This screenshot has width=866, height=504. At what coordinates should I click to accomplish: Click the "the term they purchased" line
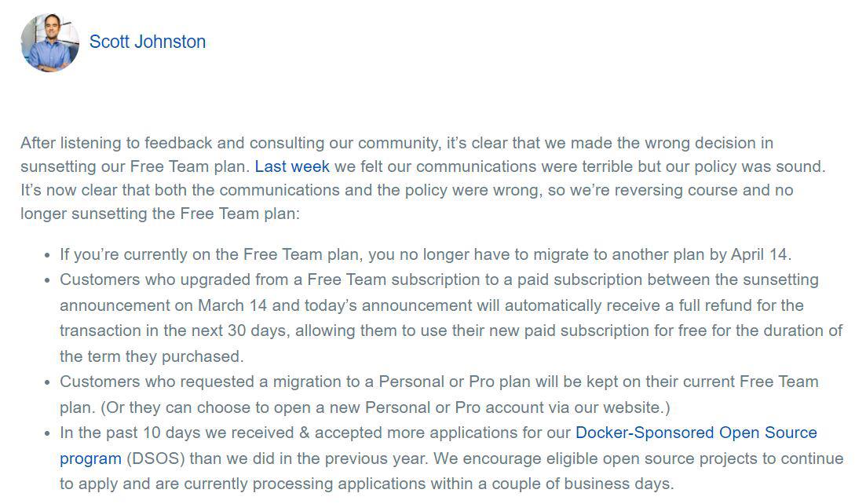[x=152, y=356]
